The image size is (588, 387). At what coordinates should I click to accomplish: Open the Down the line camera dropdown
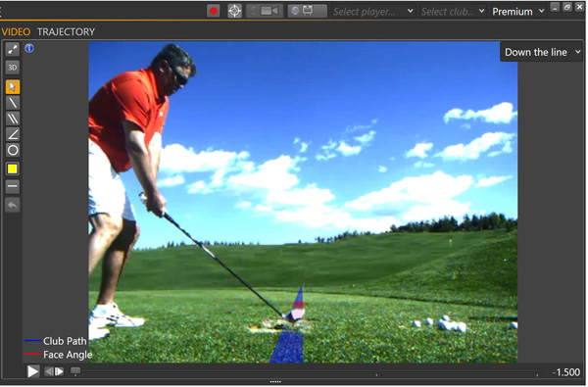(x=542, y=52)
